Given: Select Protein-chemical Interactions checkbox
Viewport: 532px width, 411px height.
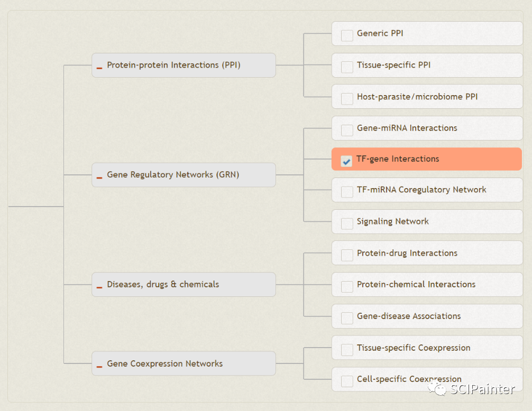Looking at the screenshot, I should 347,286.
